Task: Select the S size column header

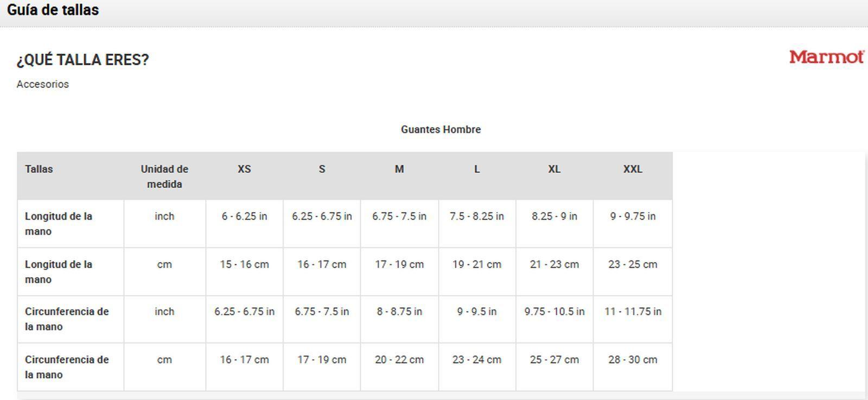Action: click(322, 169)
